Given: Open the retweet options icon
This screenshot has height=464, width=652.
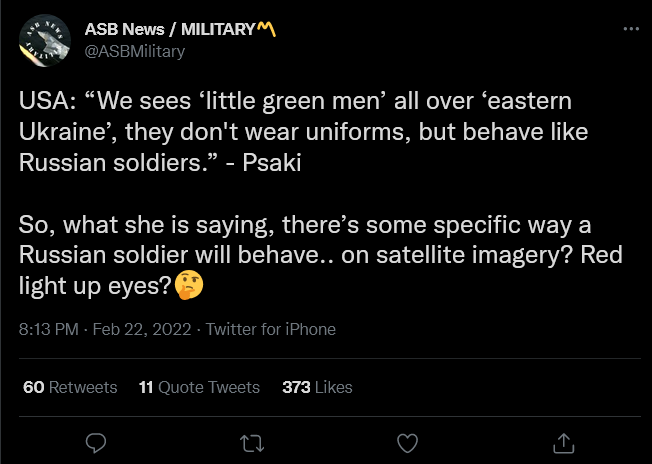Looking at the screenshot, I should pos(252,443).
